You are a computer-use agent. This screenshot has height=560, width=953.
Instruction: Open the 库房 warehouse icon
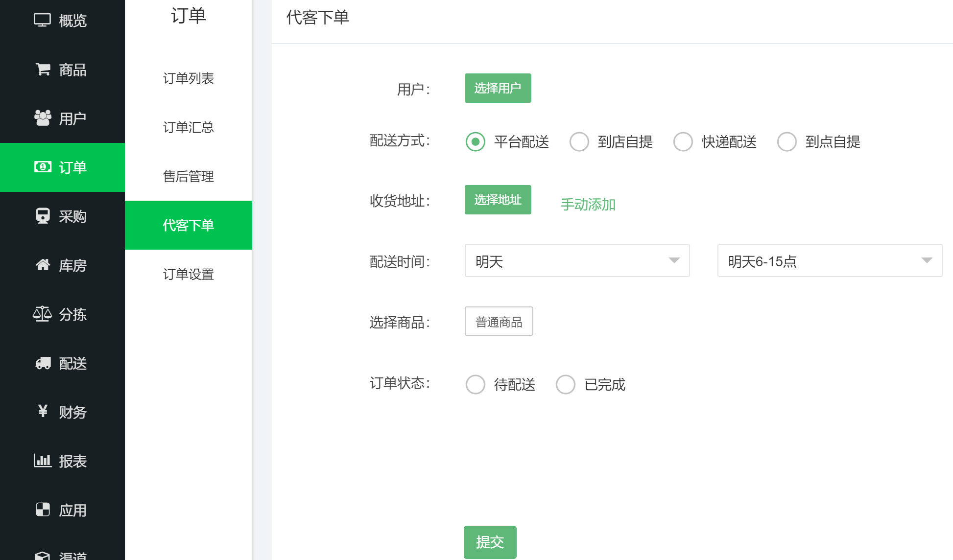pyautogui.click(x=42, y=265)
